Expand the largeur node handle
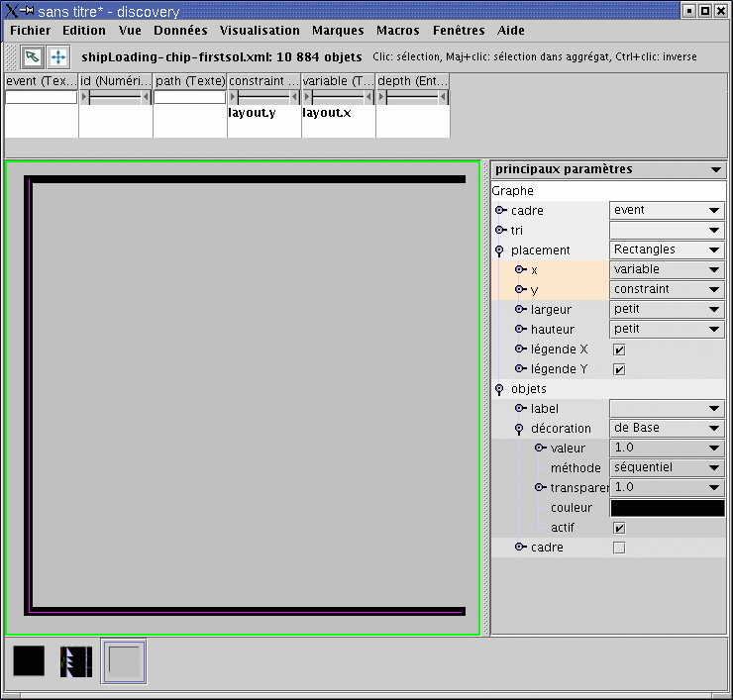This screenshot has height=700, width=733. pyautogui.click(x=520, y=310)
